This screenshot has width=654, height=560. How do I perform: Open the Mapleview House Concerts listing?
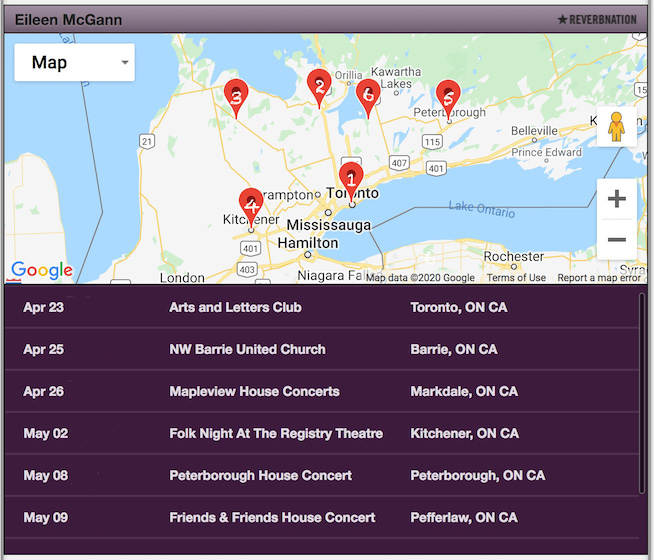[254, 391]
